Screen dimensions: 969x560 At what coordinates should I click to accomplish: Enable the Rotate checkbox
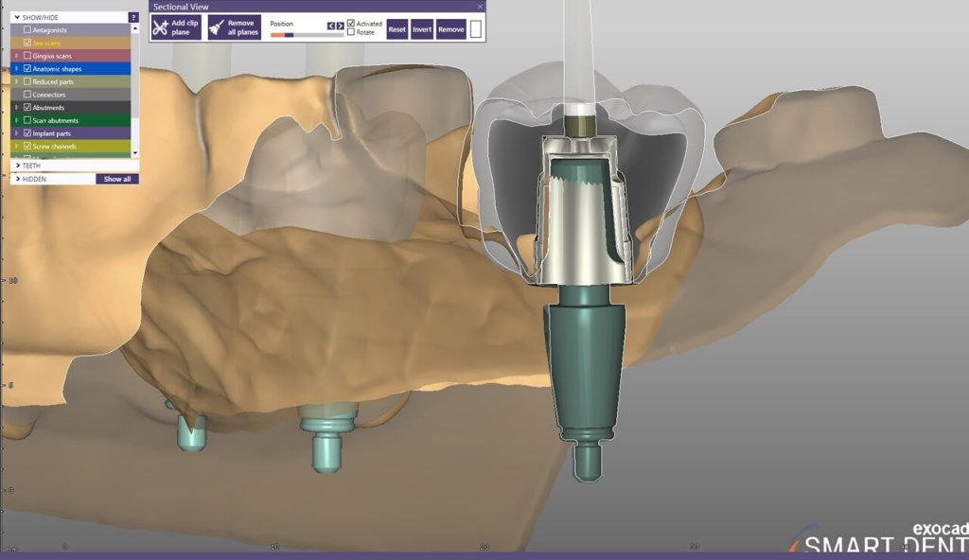[351, 31]
